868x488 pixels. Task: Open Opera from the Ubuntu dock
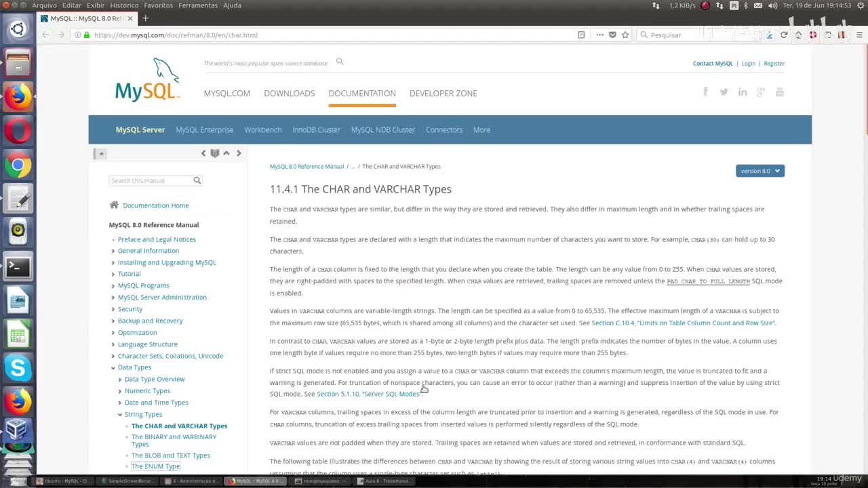click(x=18, y=131)
